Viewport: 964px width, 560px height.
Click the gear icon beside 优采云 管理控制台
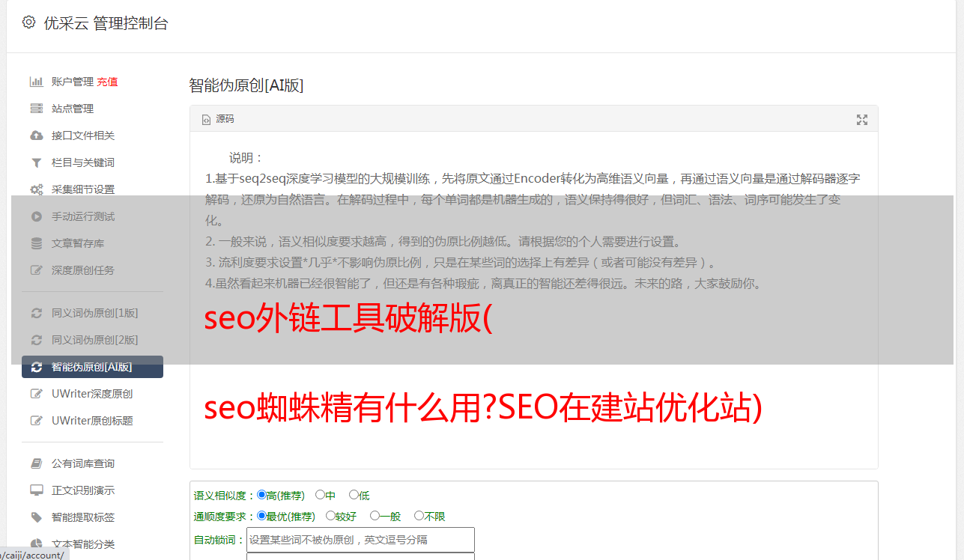point(28,22)
